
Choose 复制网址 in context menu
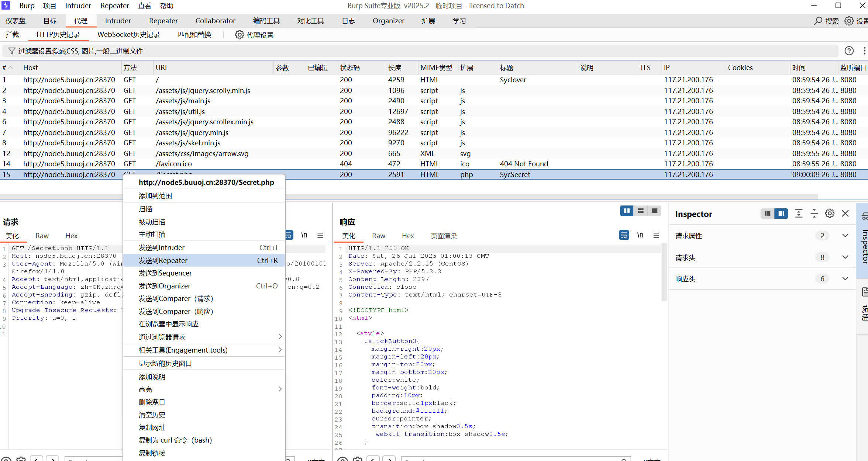[x=204, y=427]
